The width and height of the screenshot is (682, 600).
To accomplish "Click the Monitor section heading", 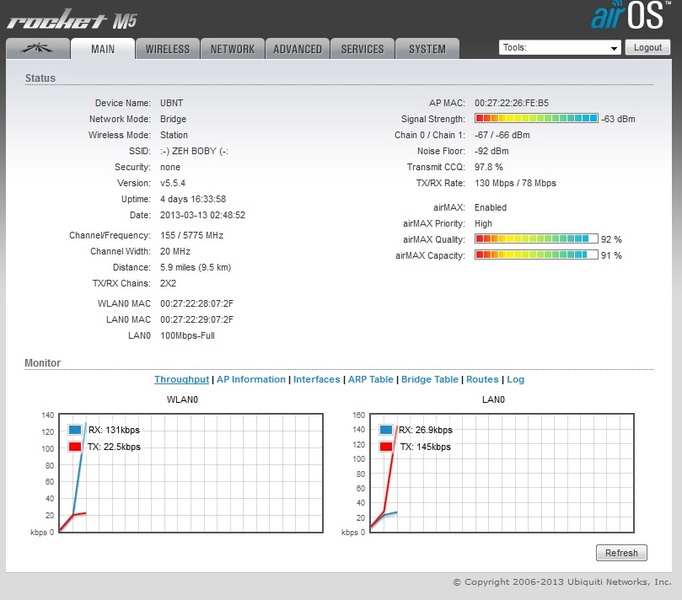I will pyautogui.click(x=43, y=363).
